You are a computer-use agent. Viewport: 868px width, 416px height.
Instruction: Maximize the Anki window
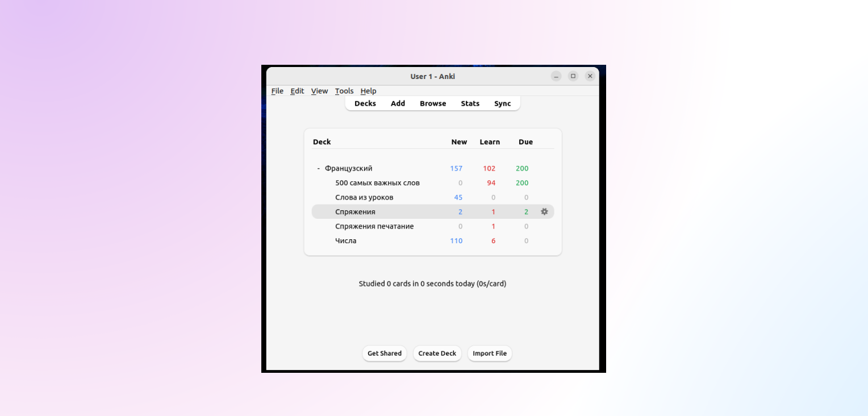click(x=573, y=76)
